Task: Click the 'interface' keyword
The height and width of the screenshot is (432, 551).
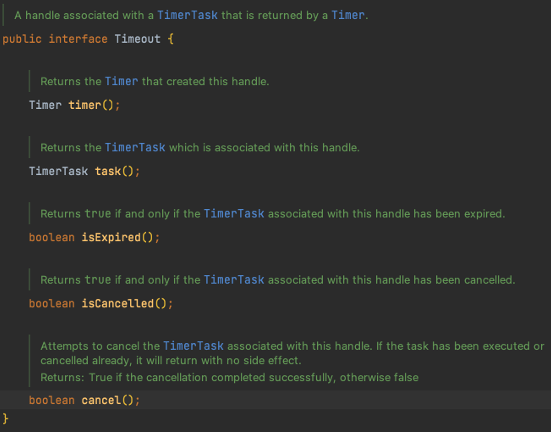Action: [78, 39]
